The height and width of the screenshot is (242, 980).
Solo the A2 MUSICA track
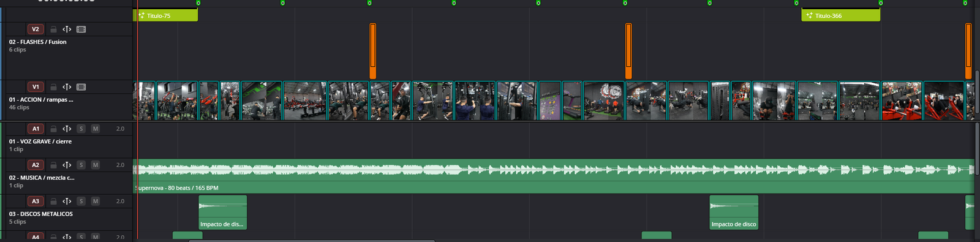(x=81, y=165)
